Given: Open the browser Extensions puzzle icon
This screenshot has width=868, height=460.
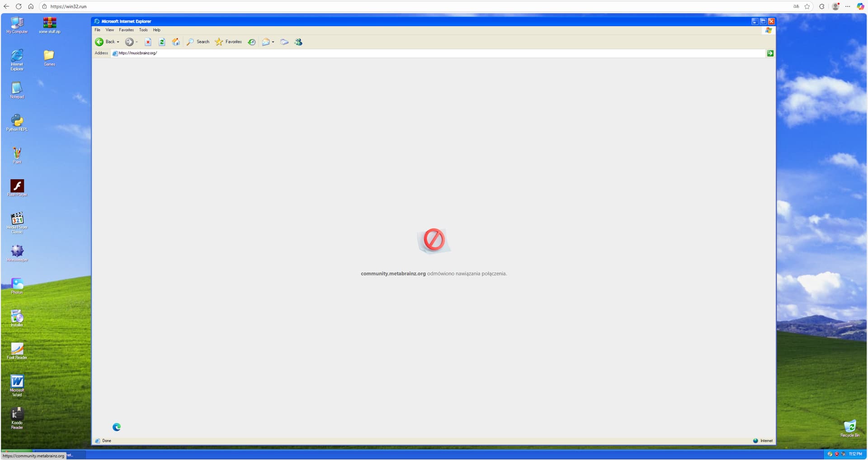Looking at the screenshot, I should pos(822,6).
